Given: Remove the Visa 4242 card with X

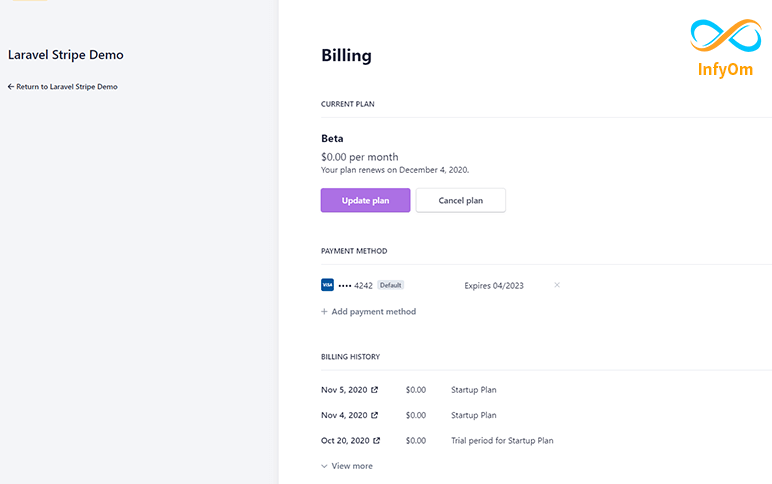Looking at the screenshot, I should 557,285.
